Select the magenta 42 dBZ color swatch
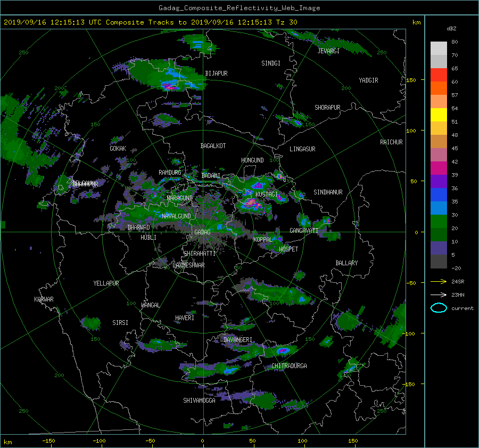This screenshot has width=479, height=448. 439,168
